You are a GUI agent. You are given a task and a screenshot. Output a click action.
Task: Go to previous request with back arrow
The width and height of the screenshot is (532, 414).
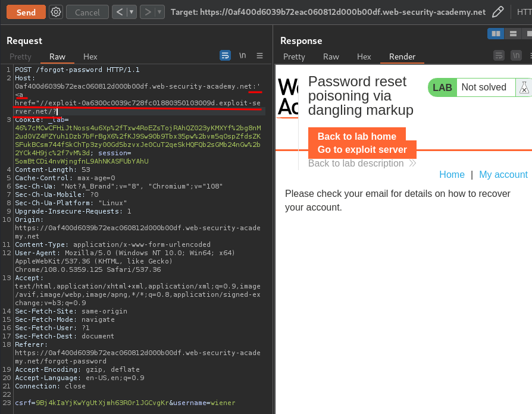[x=120, y=12]
